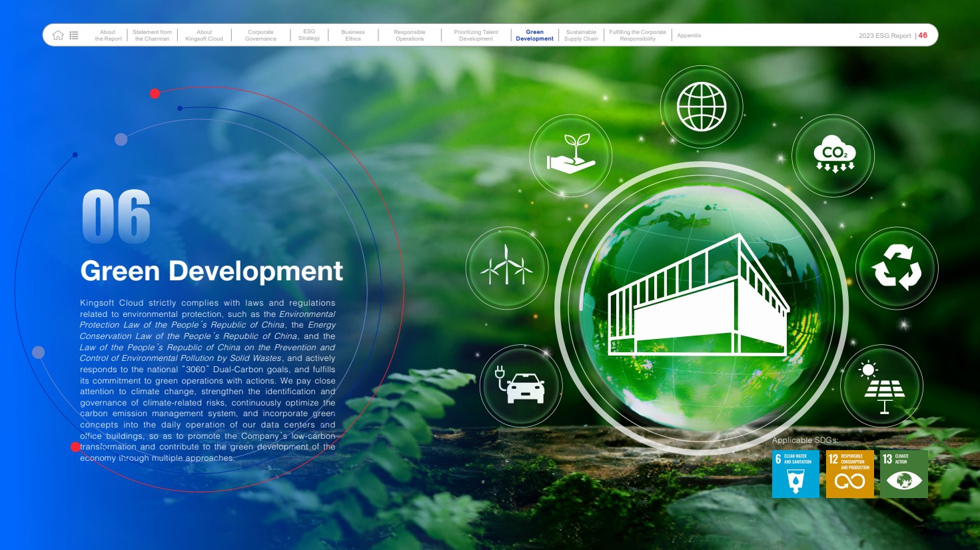This screenshot has height=550, width=980.
Task: Open the Appendix link
Action: [x=689, y=35]
